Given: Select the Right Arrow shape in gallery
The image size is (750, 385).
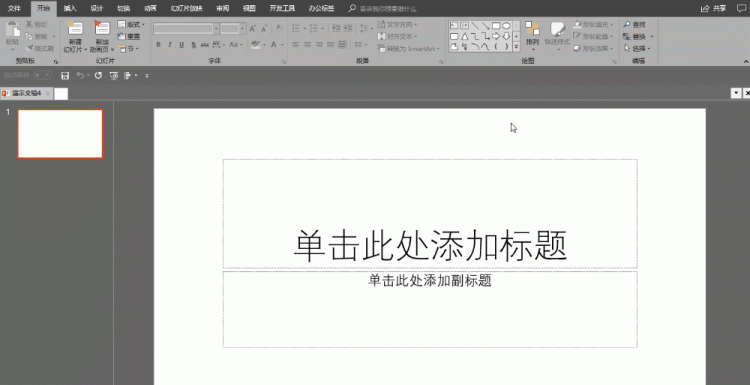Looking at the screenshot, I should pos(496,36).
